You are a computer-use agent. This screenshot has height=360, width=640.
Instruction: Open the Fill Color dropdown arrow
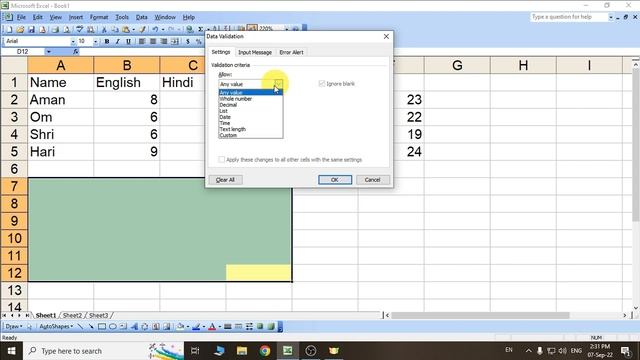[187, 327]
